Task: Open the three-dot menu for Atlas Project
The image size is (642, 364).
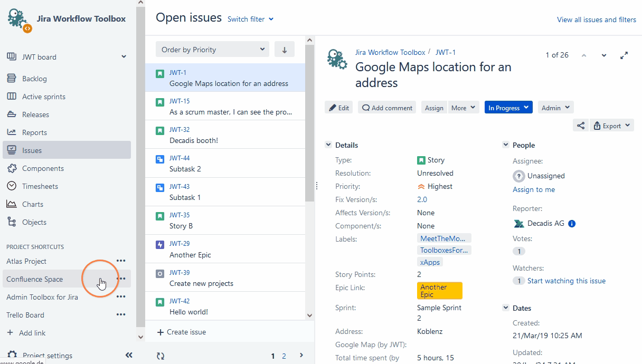Action: tap(121, 261)
